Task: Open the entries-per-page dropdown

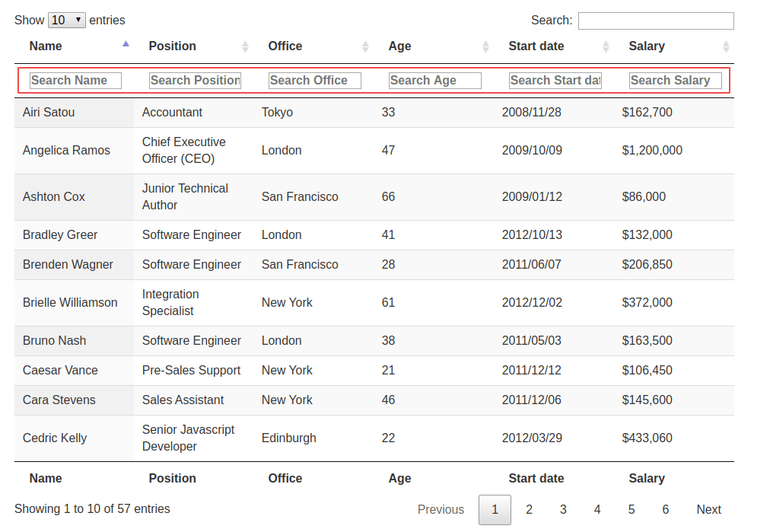Action: pyautogui.click(x=67, y=20)
